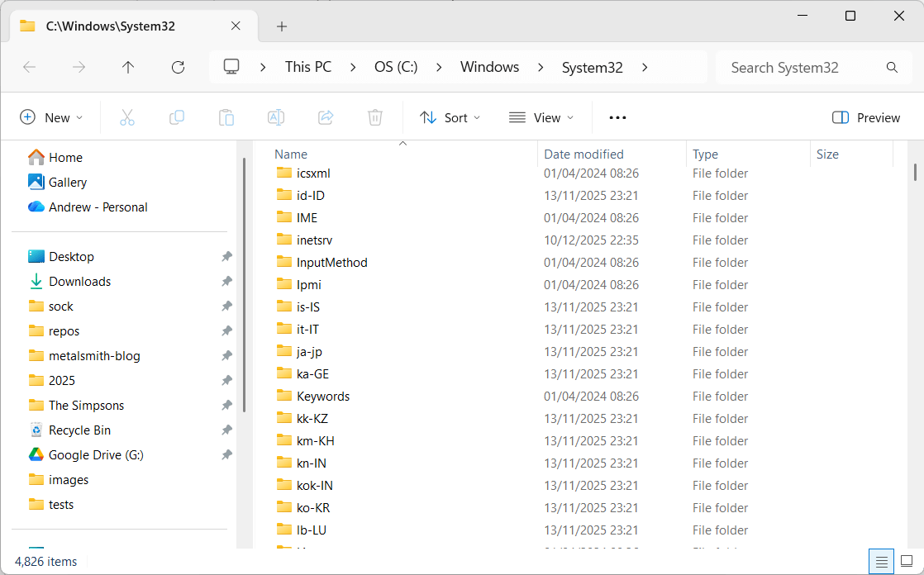Click the Cut scissors icon

coord(126,118)
